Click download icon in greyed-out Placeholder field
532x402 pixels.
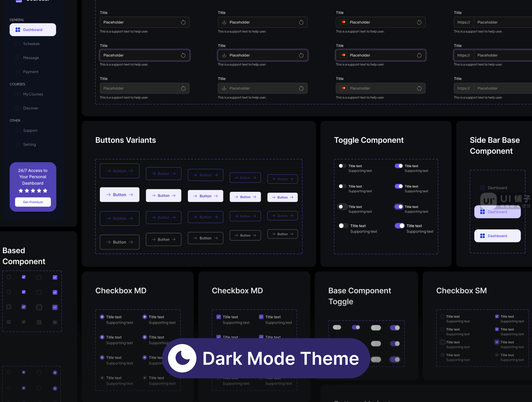click(x=224, y=88)
